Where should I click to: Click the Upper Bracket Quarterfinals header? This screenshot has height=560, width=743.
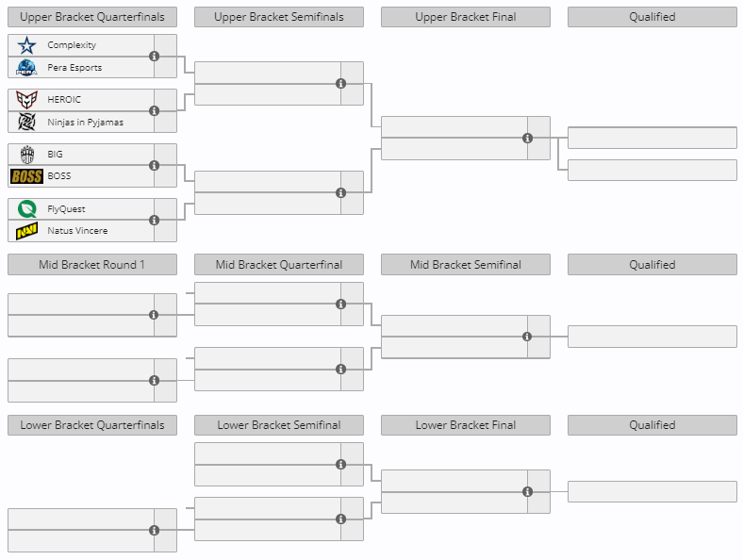coord(92,17)
